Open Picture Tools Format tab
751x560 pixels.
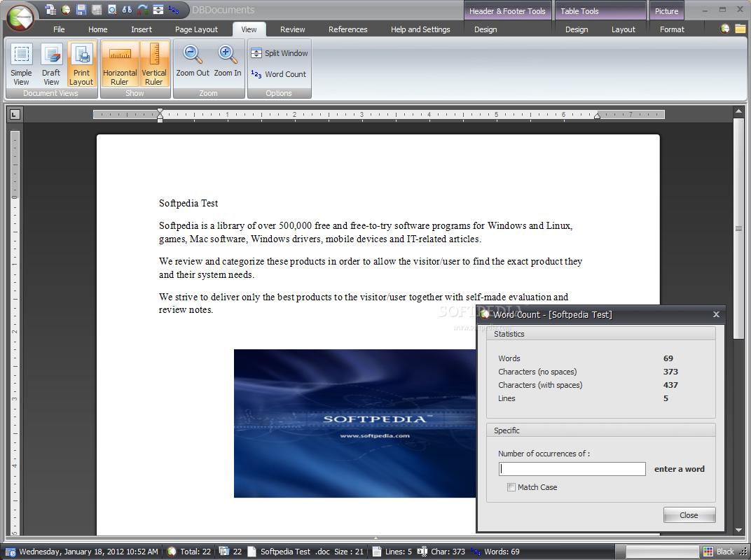pos(672,29)
